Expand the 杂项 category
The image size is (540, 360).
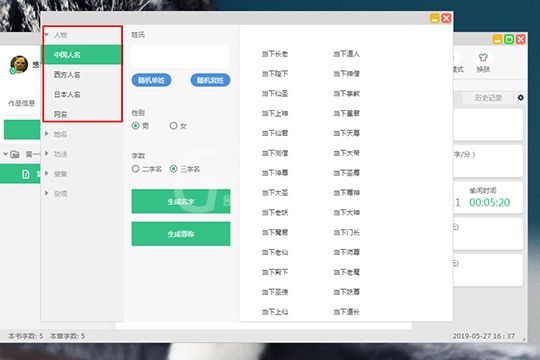point(46,193)
